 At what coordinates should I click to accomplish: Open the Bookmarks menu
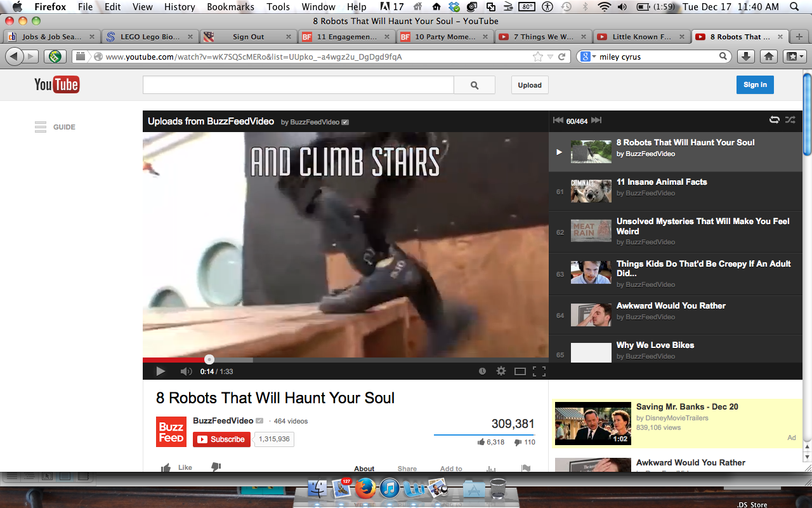(230, 7)
